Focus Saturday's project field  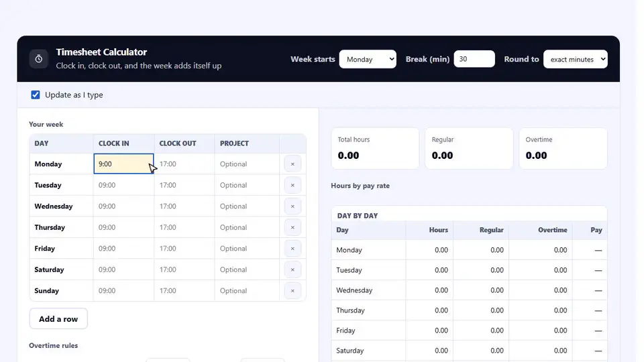coord(247,269)
